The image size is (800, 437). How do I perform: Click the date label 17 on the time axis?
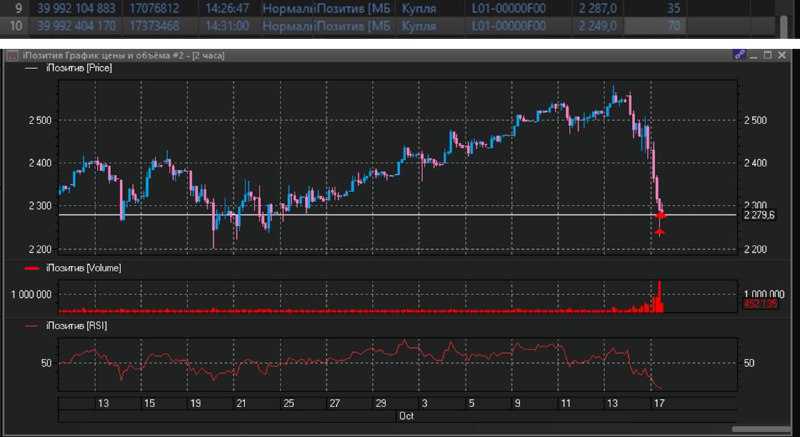[659, 403]
